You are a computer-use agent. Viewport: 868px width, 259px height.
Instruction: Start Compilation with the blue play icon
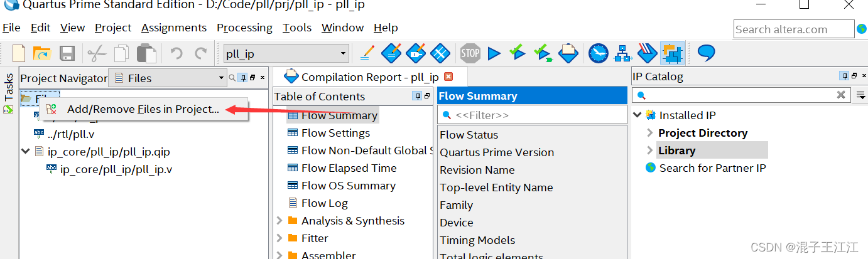point(494,53)
